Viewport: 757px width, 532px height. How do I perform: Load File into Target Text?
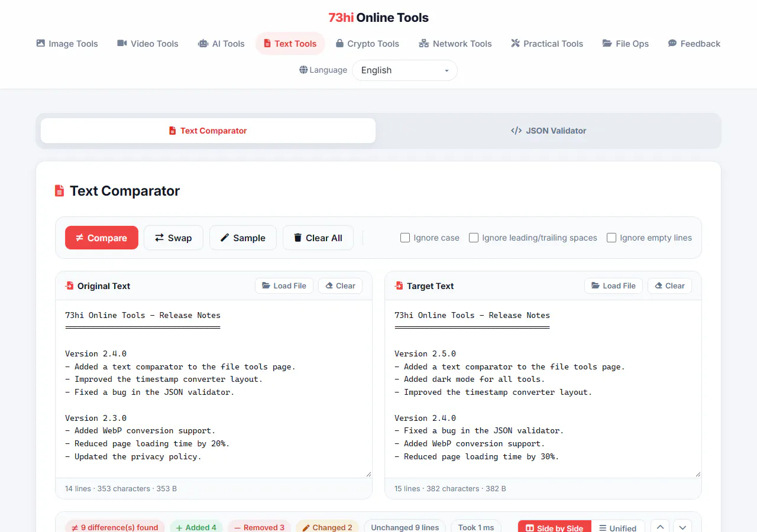[x=614, y=286]
